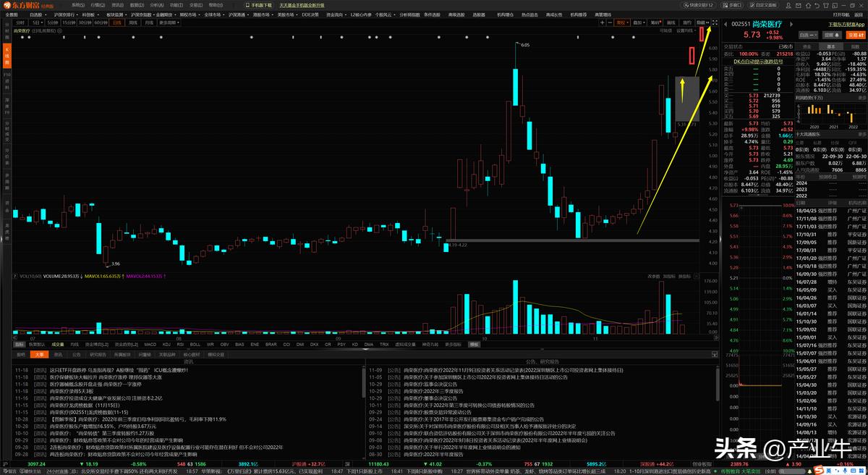Select the MACD indicator tab
The height and width of the screenshot is (475, 868).
point(150,344)
